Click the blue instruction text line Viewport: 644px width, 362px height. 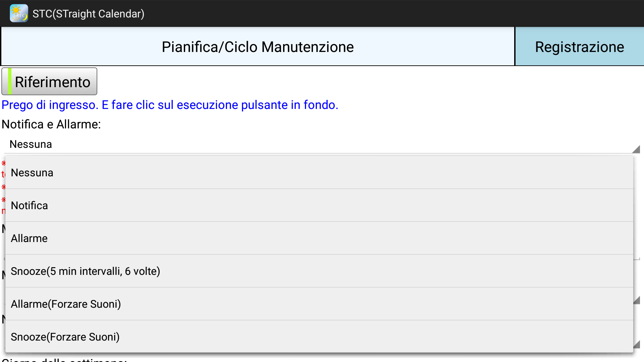point(170,105)
